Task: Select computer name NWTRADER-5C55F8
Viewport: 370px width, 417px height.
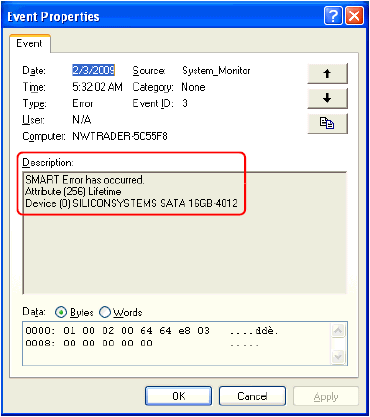Action: [120, 136]
